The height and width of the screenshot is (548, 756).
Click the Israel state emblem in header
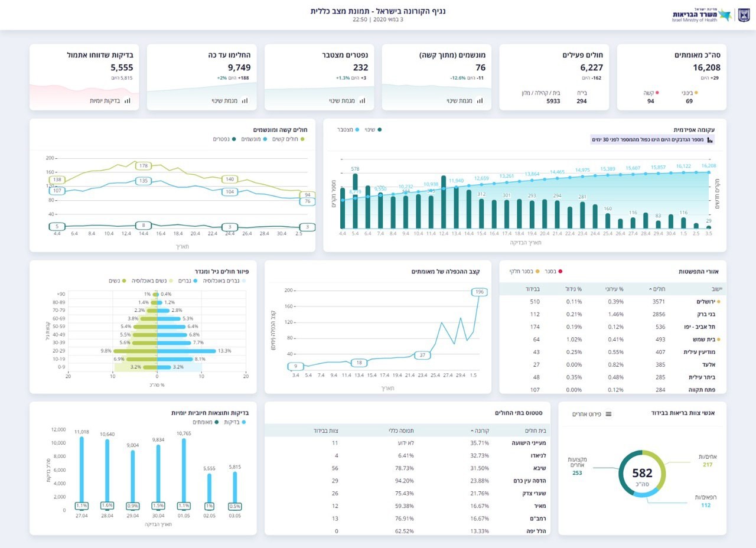click(742, 15)
